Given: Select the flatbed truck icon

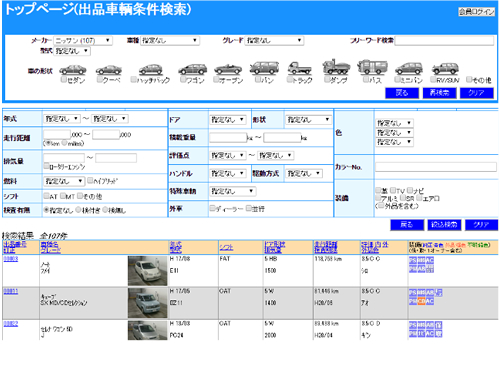Looking at the screenshot, I should [x=300, y=68].
